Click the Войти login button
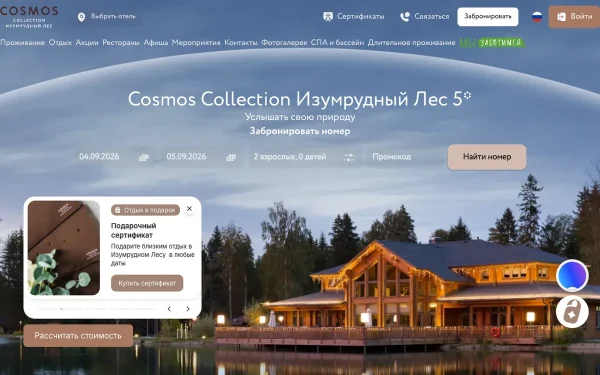This screenshot has height=375, width=600. tap(574, 17)
